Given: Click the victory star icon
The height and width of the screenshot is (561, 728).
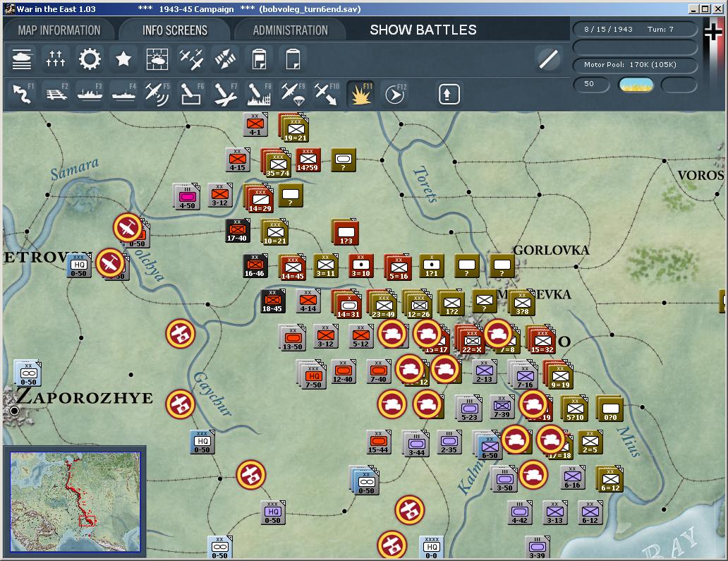Looking at the screenshot, I should click(x=123, y=59).
